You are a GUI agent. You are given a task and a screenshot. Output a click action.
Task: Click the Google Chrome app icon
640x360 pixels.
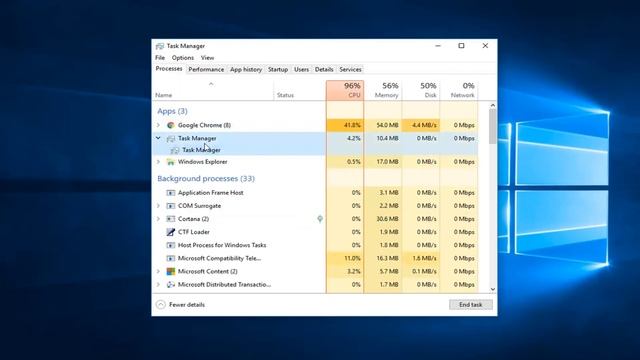tap(171, 125)
